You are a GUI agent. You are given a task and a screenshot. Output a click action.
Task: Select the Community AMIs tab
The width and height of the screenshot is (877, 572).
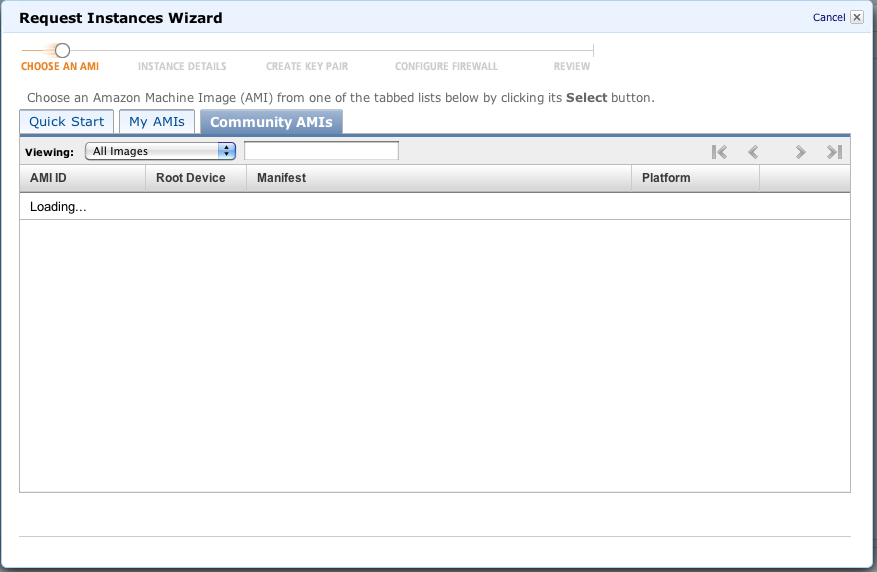point(271,122)
